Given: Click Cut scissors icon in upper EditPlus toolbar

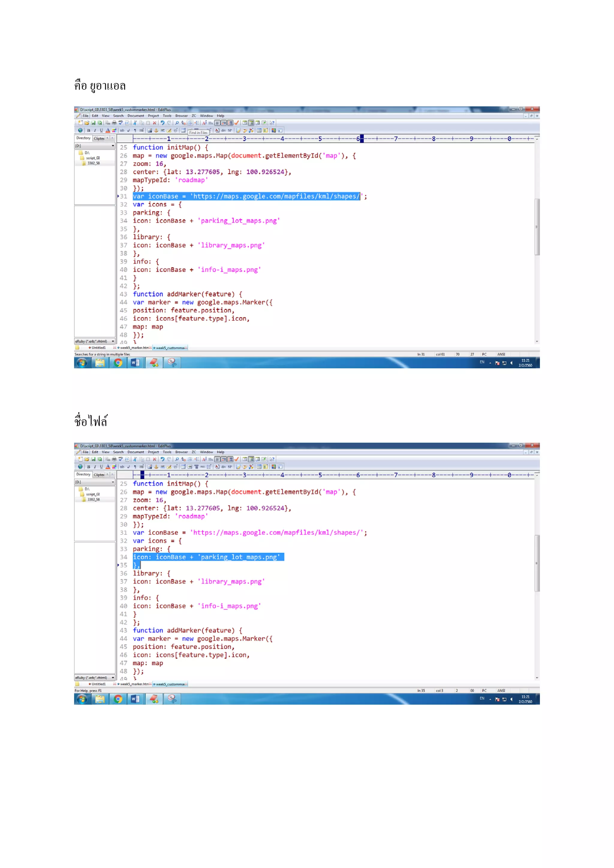Looking at the screenshot, I should 135,123.
